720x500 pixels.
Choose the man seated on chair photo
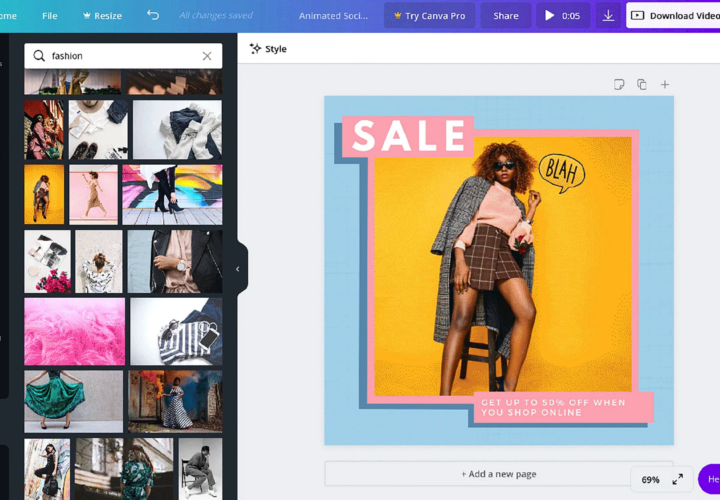click(x=200, y=469)
